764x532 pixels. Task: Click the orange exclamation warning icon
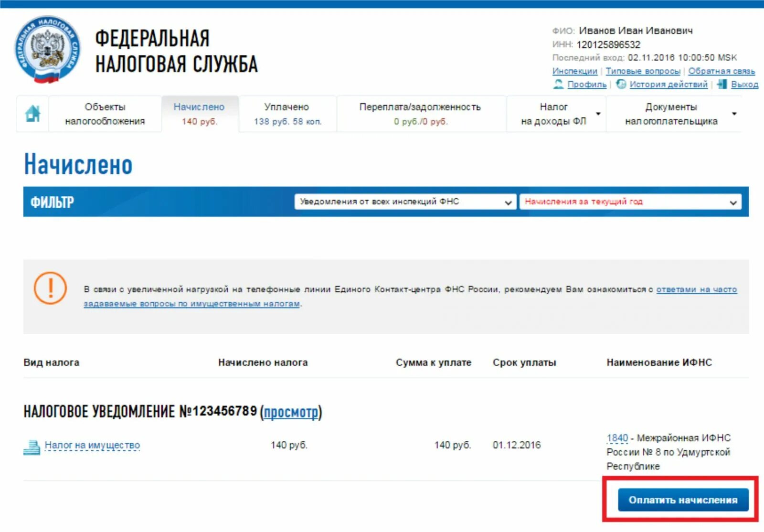point(50,288)
